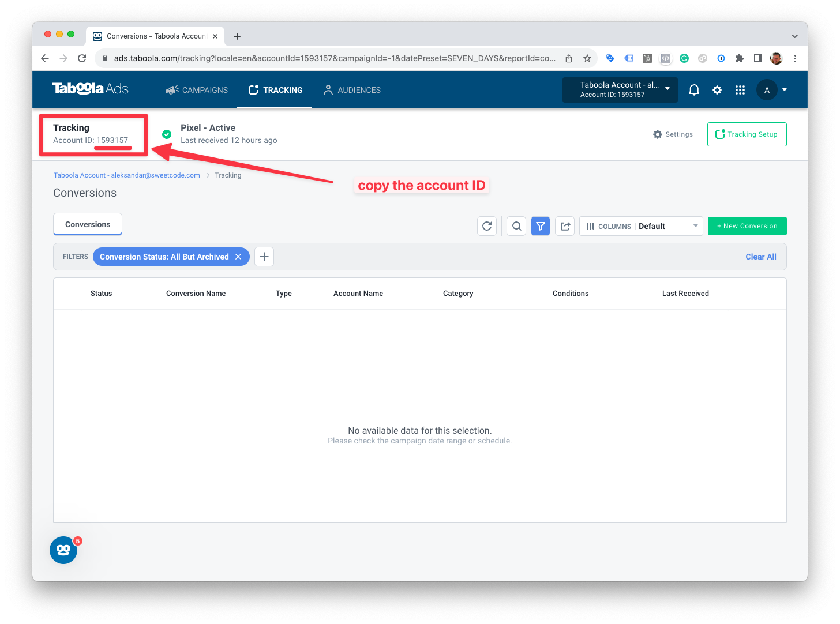
Task: Click the add filter plus button
Action: (264, 257)
